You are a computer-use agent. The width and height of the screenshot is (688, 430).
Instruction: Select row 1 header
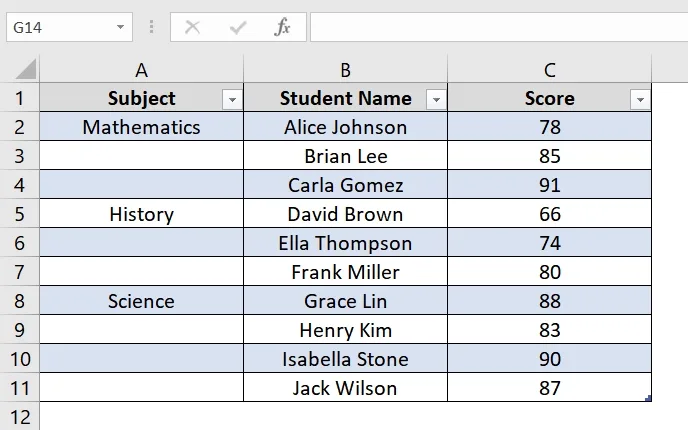[x=19, y=97]
